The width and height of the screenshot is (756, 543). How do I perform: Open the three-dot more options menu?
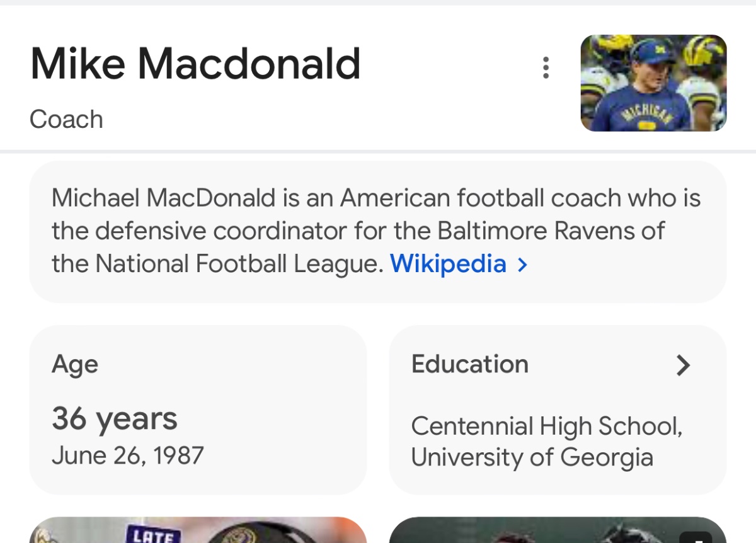(x=546, y=68)
